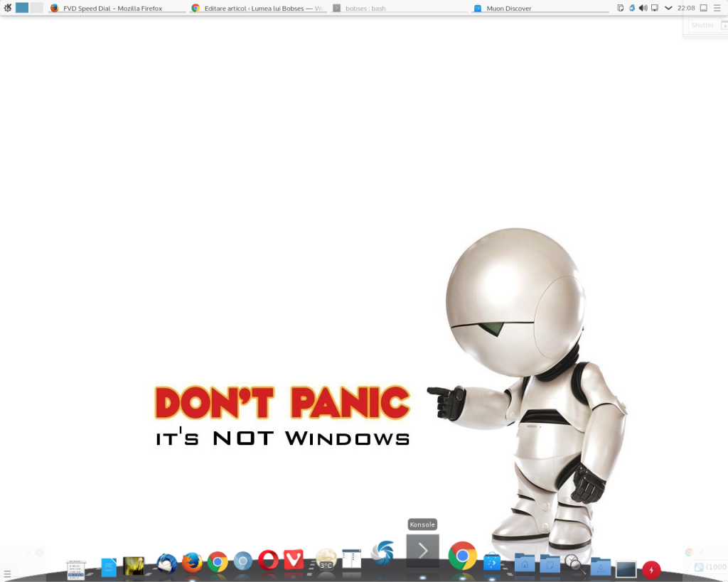Image resolution: width=728 pixels, height=582 pixels.
Task: Launch Thunderbird from the dock
Action: 166,564
